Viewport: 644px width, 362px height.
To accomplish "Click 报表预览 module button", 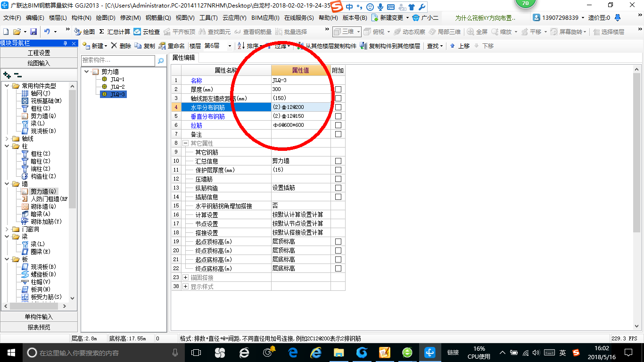I will tap(39, 327).
